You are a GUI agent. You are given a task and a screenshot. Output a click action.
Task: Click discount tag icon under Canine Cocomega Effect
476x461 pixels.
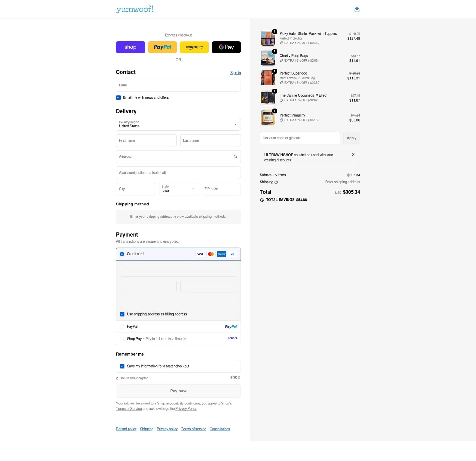coord(281,100)
